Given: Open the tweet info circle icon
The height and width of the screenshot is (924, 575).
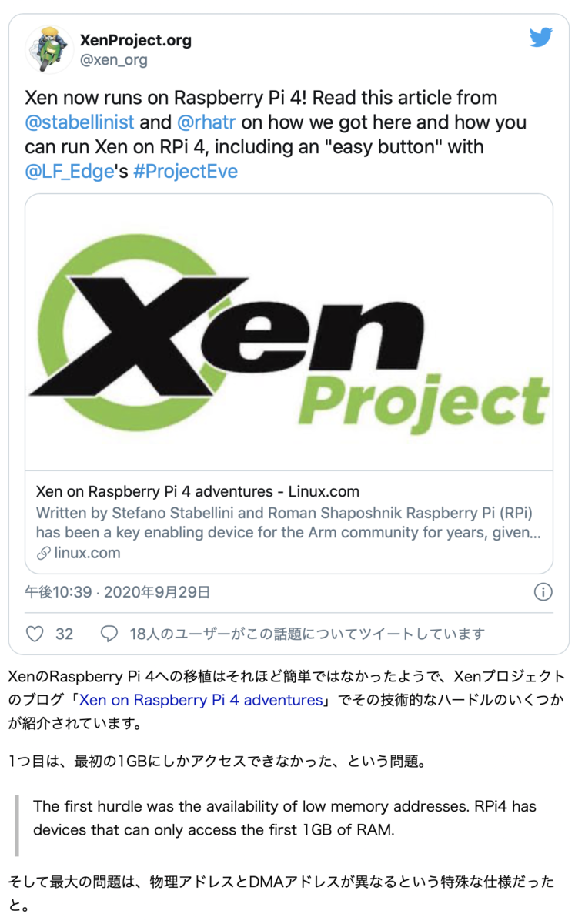Looking at the screenshot, I should (x=543, y=591).
